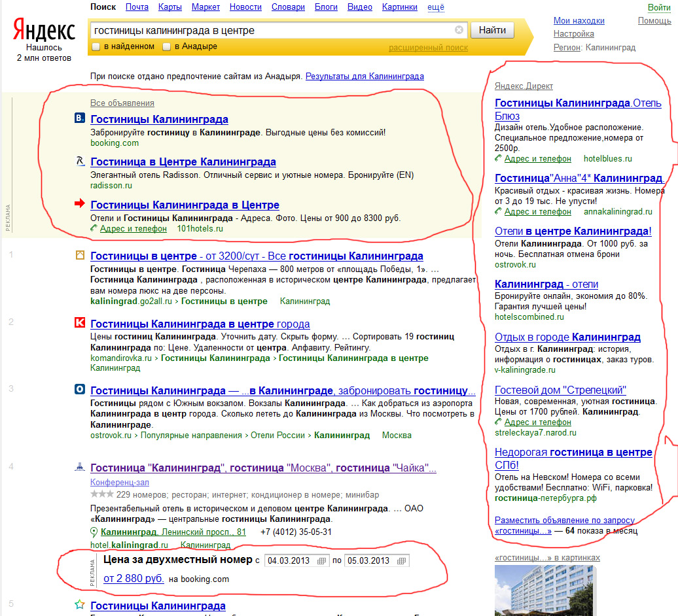Open the Почта service tab
Viewport: 678px width, 616px height.
[x=137, y=7]
